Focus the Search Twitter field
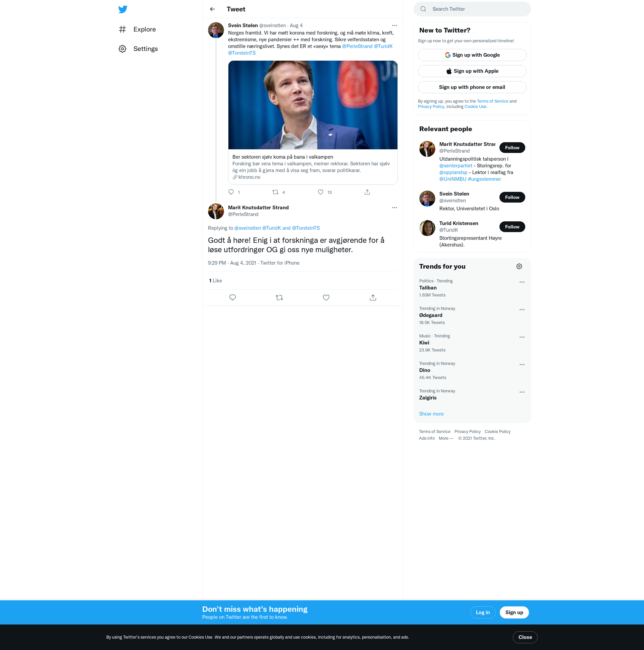 [x=472, y=9]
